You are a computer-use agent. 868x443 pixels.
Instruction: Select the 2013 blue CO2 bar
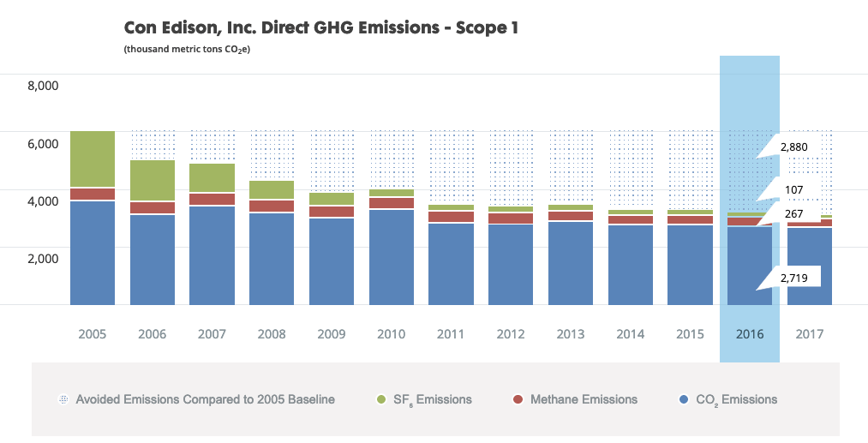click(571, 263)
